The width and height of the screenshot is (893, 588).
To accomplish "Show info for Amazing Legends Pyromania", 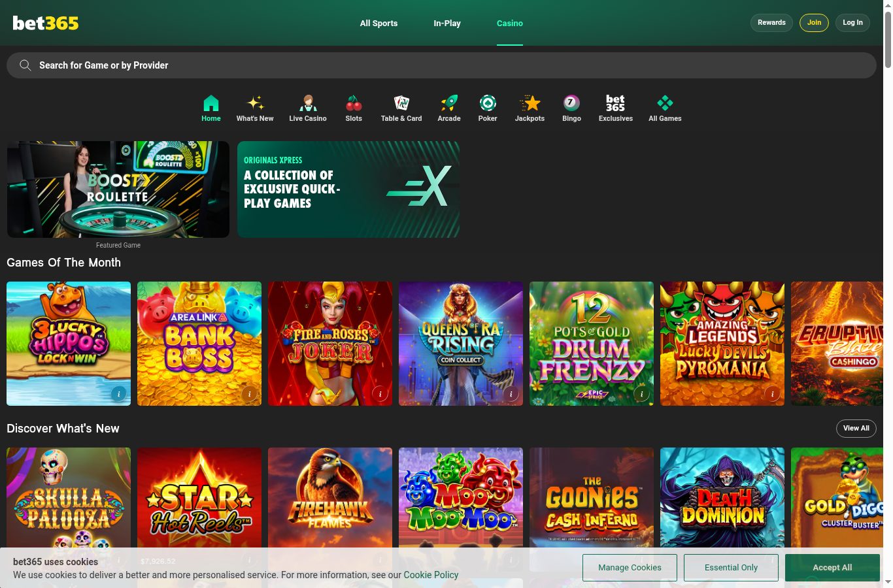I will tap(772, 394).
